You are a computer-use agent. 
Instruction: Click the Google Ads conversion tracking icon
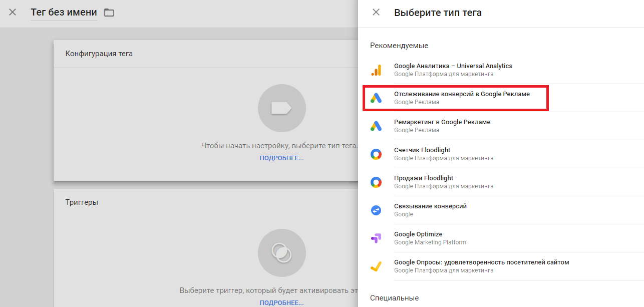click(x=376, y=98)
